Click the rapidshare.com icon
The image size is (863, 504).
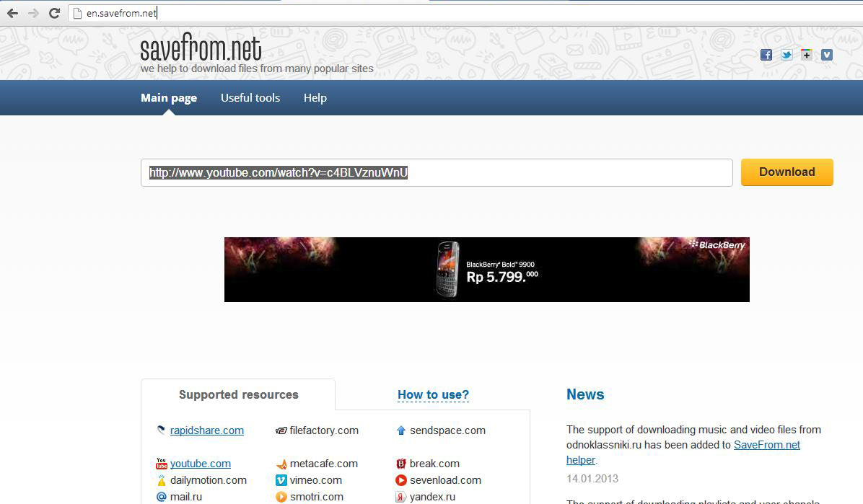tap(161, 430)
